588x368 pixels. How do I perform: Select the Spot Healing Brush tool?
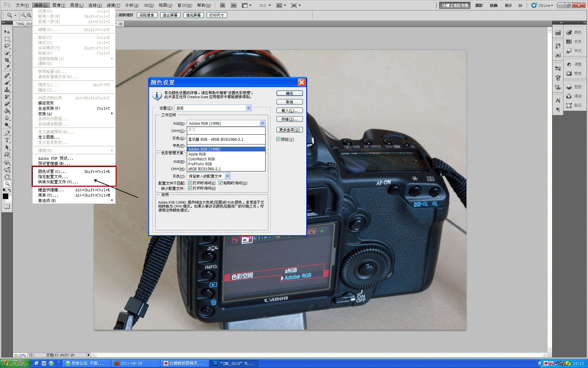7,75
